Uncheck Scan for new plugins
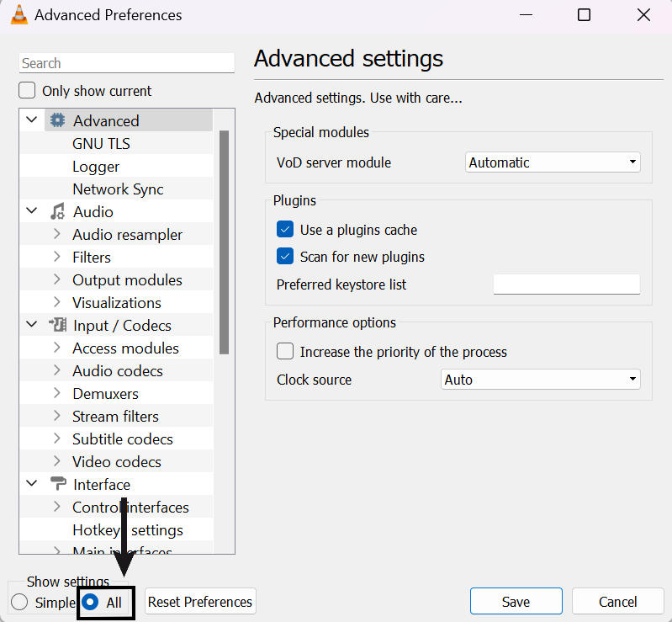 coord(285,257)
